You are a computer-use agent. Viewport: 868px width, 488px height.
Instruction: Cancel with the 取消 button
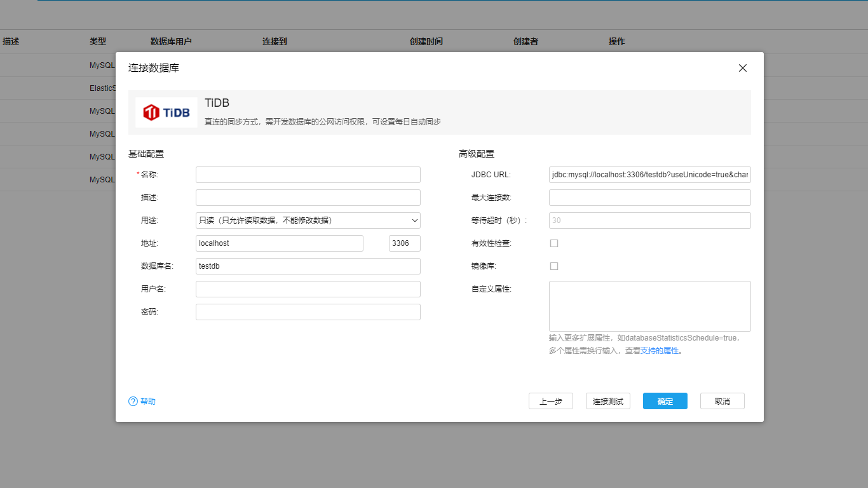[722, 401]
